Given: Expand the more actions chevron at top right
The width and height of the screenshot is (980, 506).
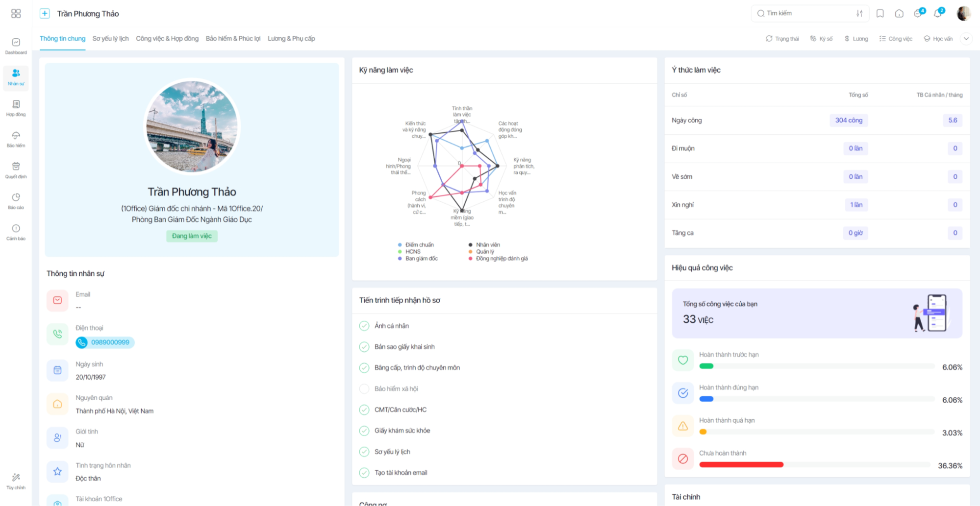Looking at the screenshot, I should coord(966,39).
